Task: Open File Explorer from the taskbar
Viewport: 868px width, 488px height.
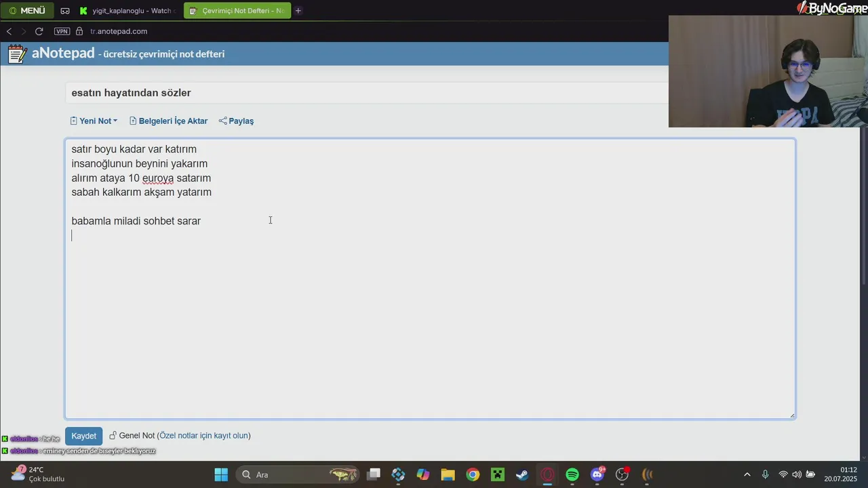Action: click(448, 474)
